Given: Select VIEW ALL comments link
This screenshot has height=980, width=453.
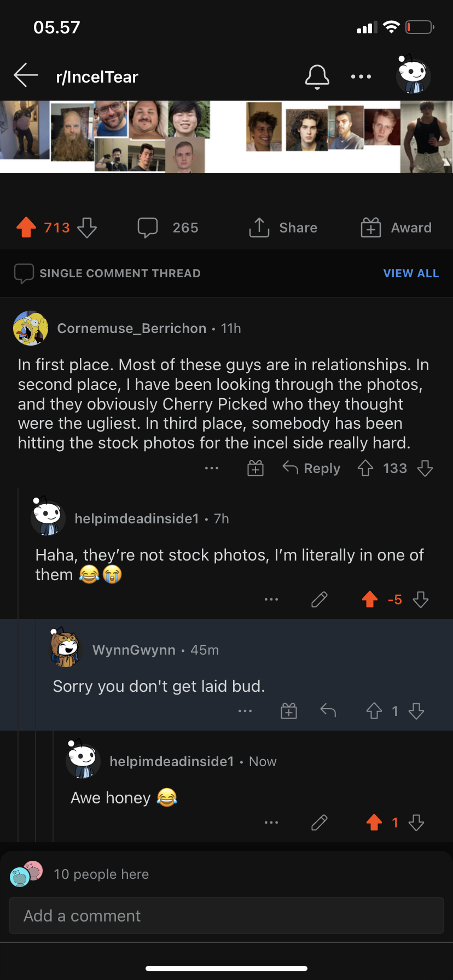Looking at the screenshot, I should (411, 273).
